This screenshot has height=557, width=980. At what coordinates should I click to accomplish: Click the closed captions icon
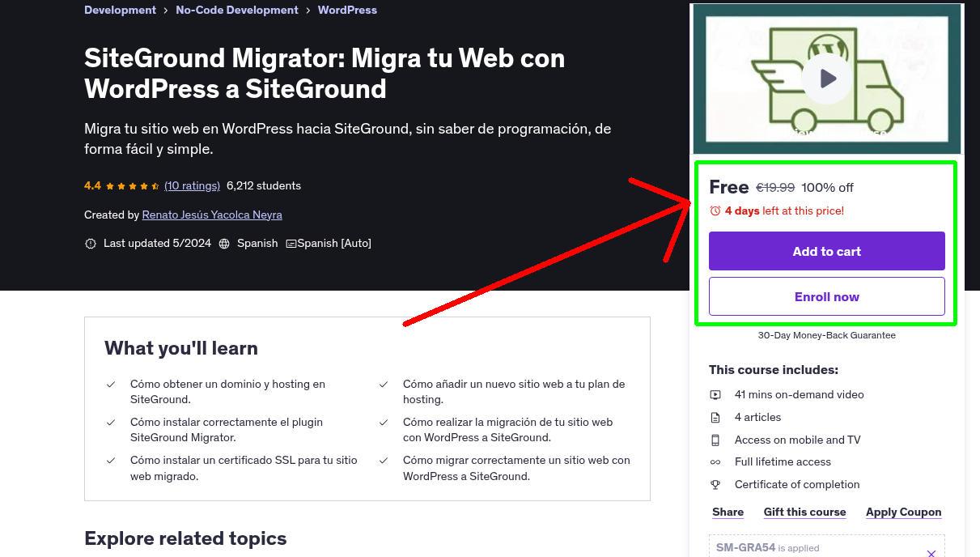click(291, 243)
